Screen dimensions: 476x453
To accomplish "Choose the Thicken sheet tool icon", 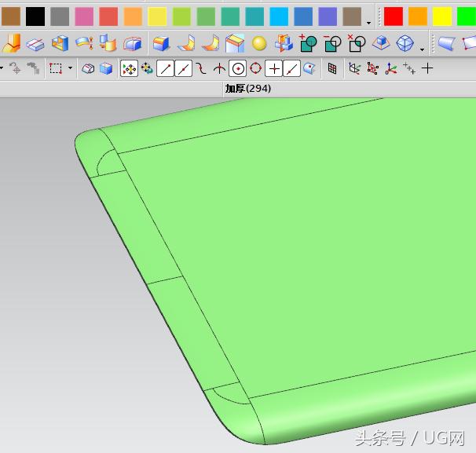I will pyautogui.click(x=84, y=43).
